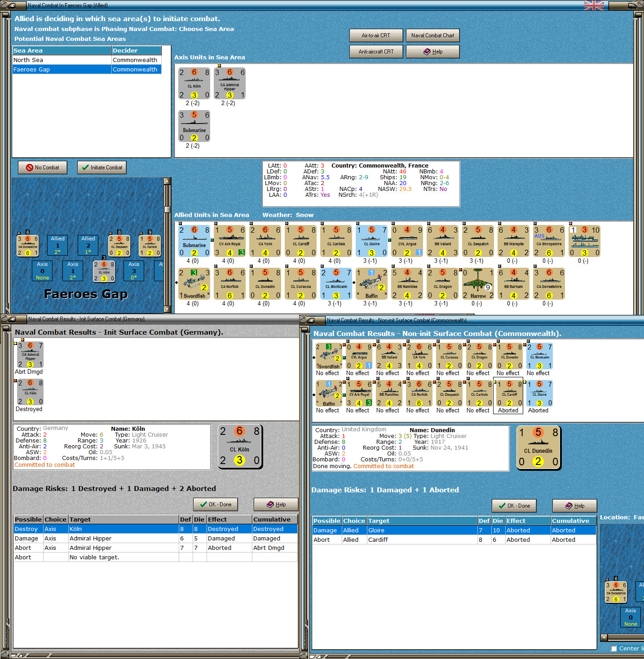Select CVL Argus in Allied Units panel
The image size is (644, 659).
[407, 241]
